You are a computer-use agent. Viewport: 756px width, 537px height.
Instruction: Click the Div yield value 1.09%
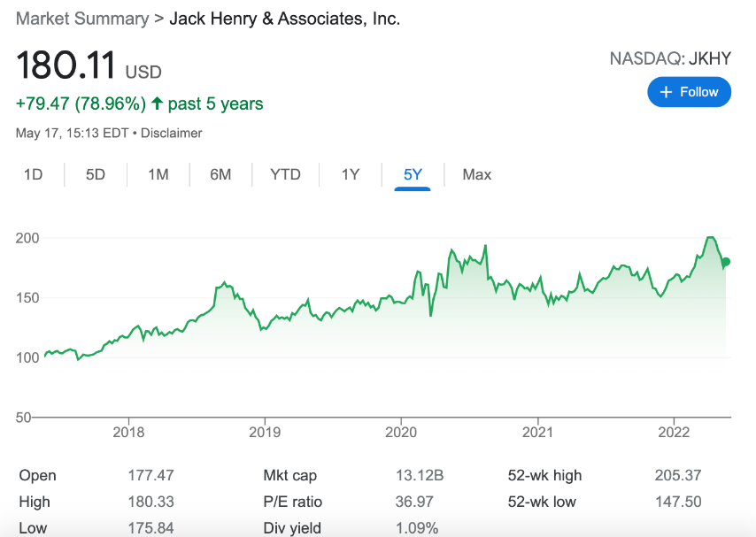pyautogui.click(x=417, y=528)
